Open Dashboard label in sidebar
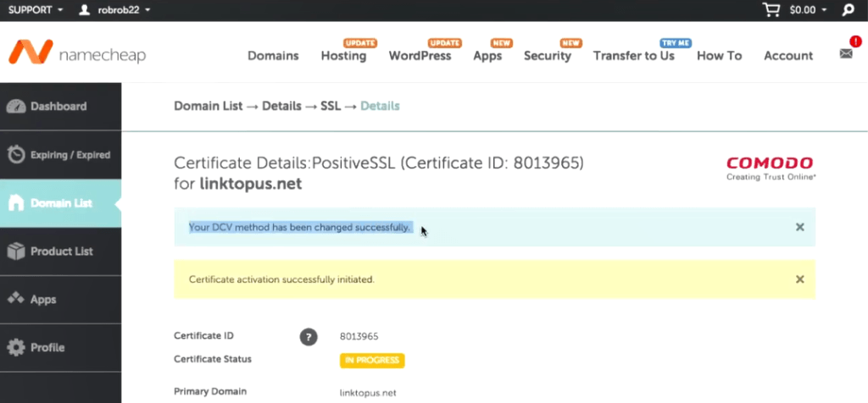This screenshot has height=403, width=868. click(58, 106)
